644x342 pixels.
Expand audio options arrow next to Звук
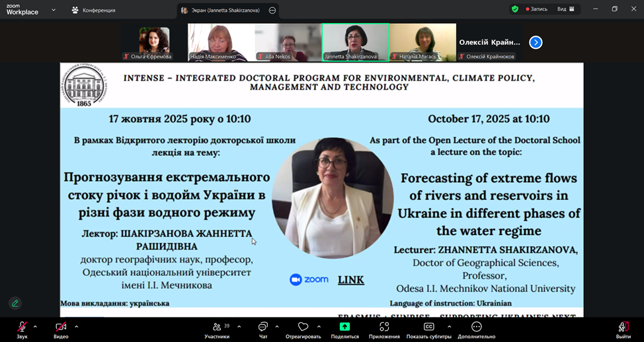[35, 326]
